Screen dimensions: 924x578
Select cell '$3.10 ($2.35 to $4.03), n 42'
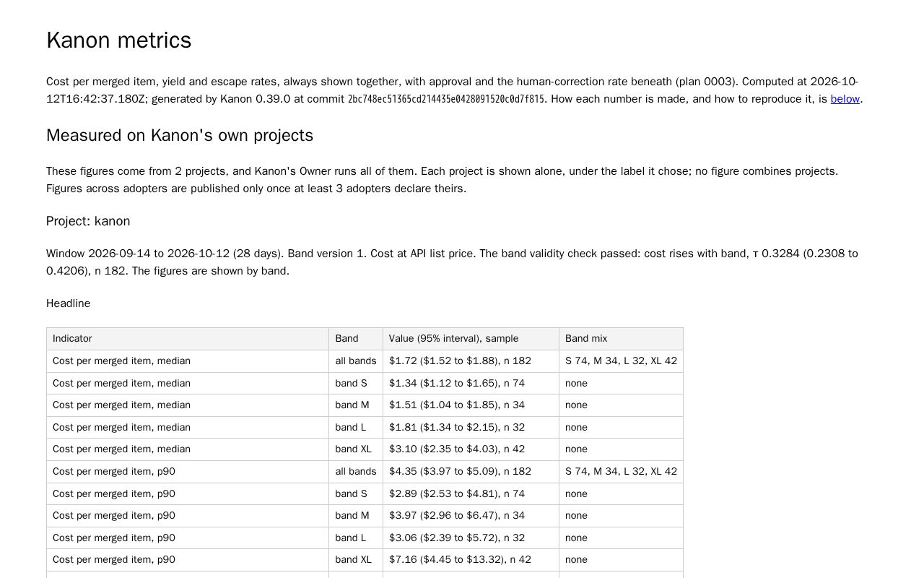click(471, 449)
